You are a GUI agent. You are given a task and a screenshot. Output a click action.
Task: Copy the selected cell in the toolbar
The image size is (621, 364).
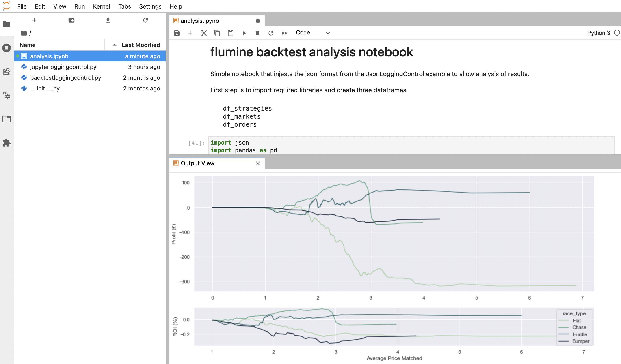pyautogui.click(x=217, y=33)
